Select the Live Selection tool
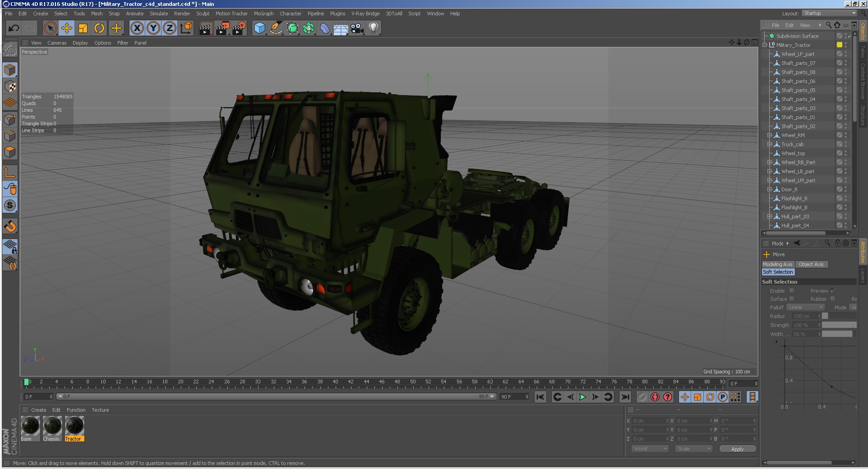868x469 pixels. coord(51,28)
